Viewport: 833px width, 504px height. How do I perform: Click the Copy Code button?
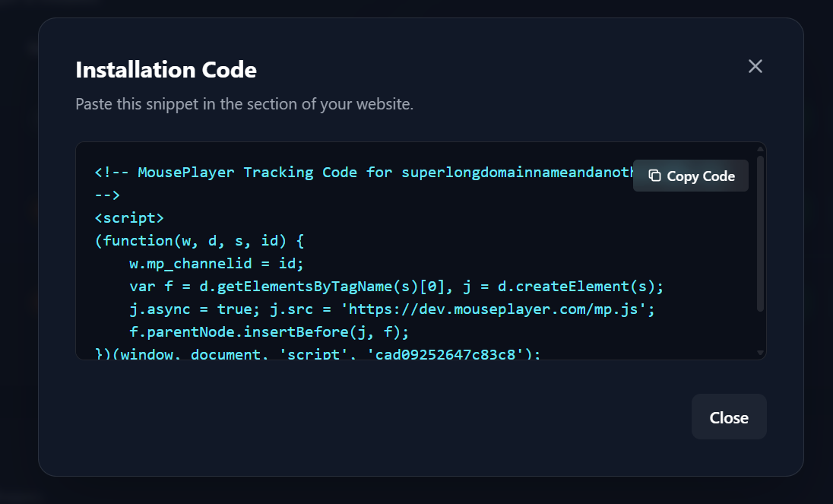[691, 176]
